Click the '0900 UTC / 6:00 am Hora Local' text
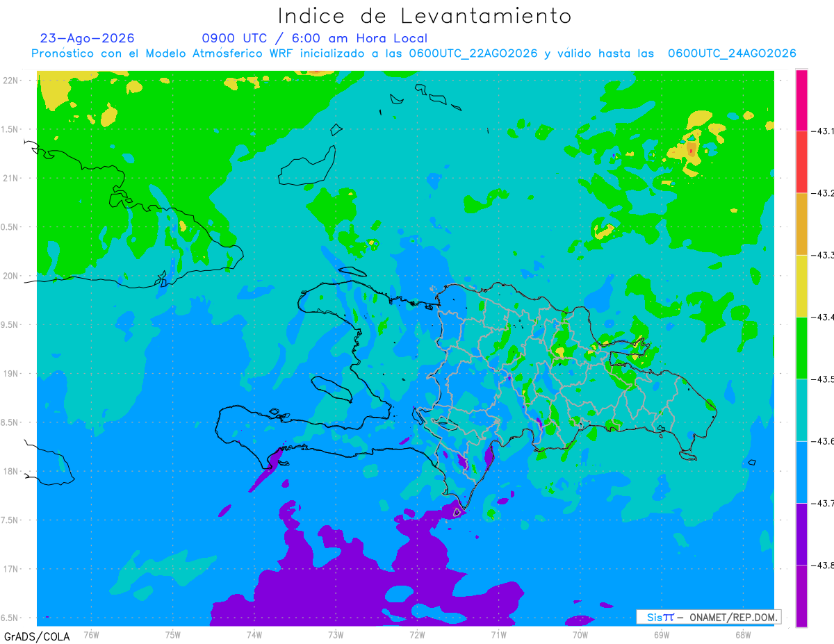Image resolution: width=834 pixels, height=644 pixels. tap(315, 38)
